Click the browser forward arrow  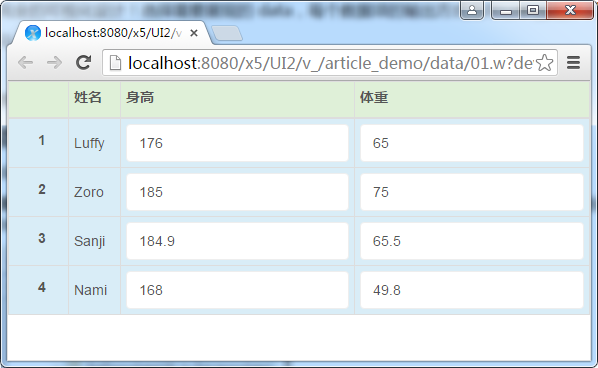tap(55, 63)
